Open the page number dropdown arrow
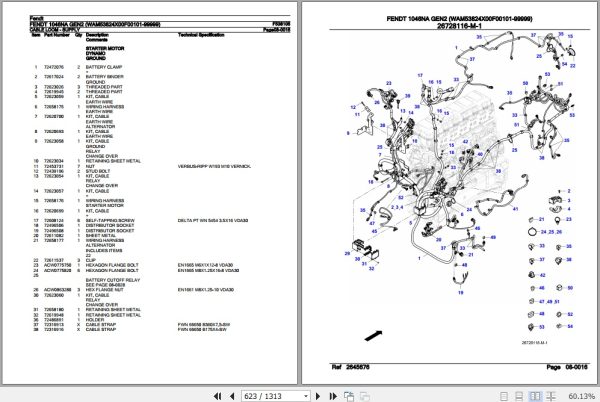 [x=306, y=396]
